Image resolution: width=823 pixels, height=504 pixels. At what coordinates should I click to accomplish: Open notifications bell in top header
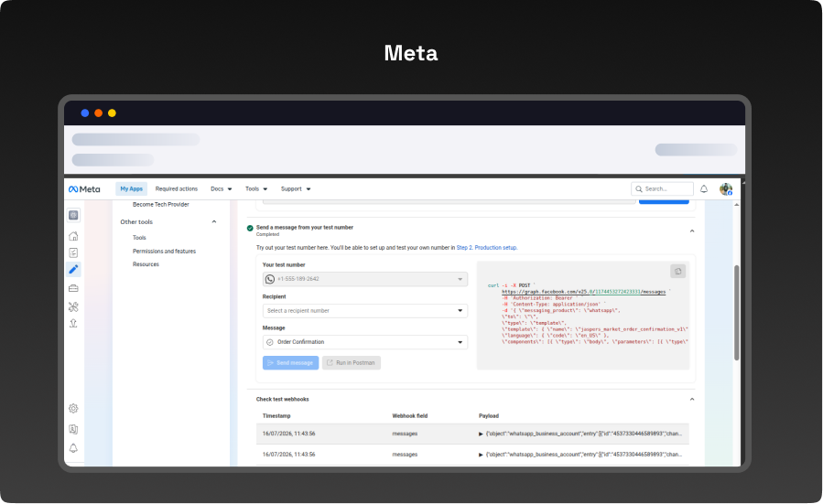(x=704, y=188)
